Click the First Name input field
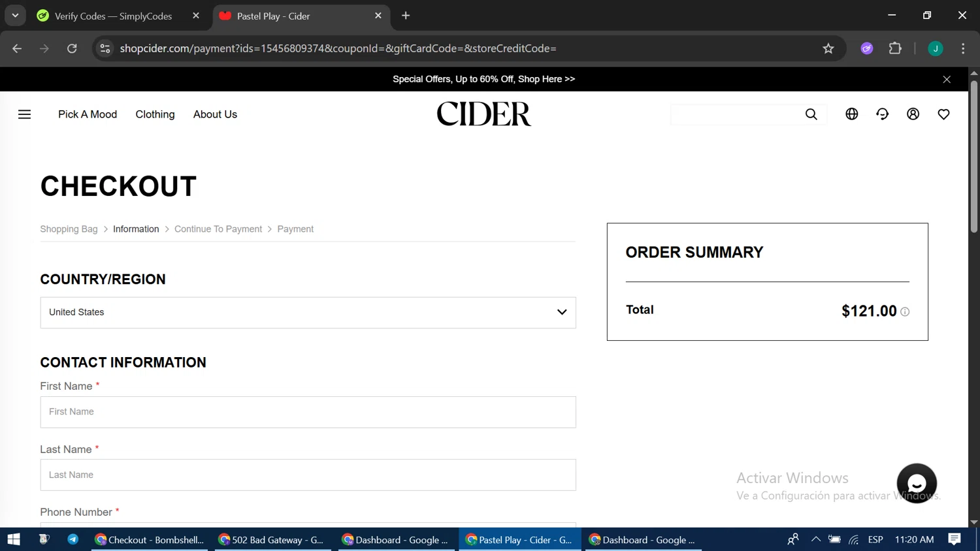The image size is (980, 551). tap(308, 412)
